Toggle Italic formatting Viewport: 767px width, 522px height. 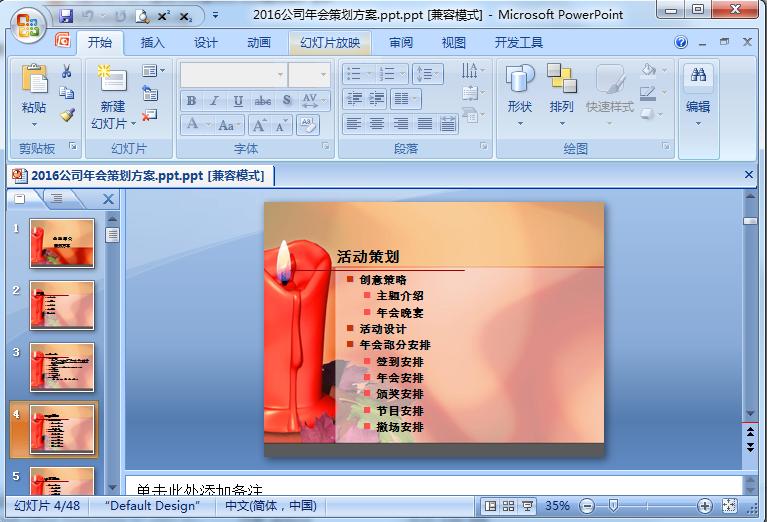click(x=214, y=101)
